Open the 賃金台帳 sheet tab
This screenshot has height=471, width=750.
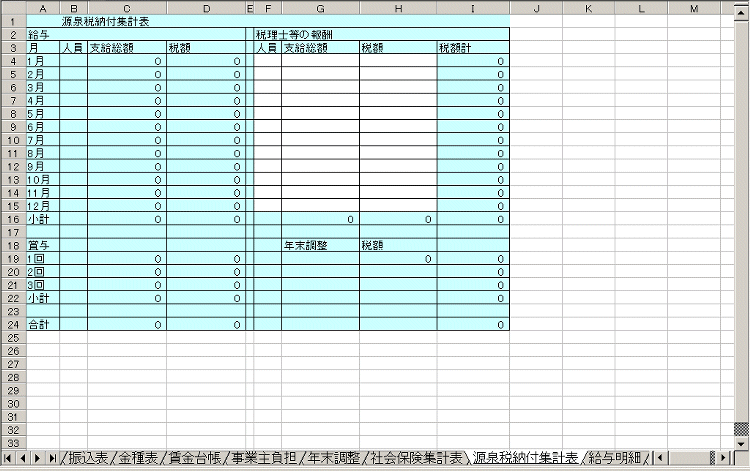(x=193, y=458)
